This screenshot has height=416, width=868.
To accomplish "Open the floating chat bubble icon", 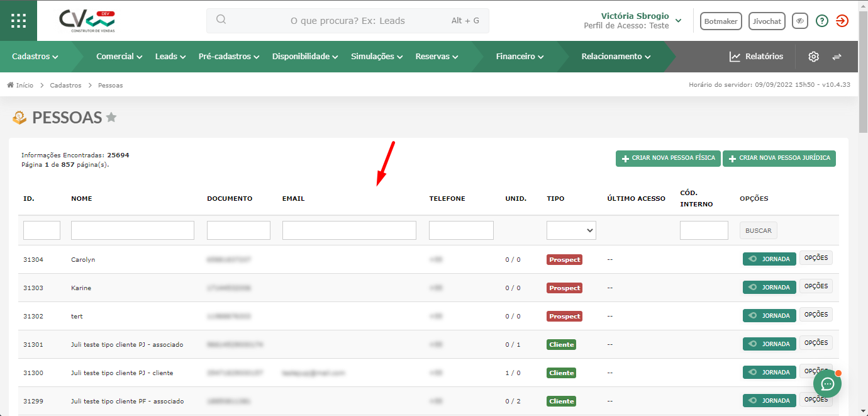I will [x=828, y=384].
